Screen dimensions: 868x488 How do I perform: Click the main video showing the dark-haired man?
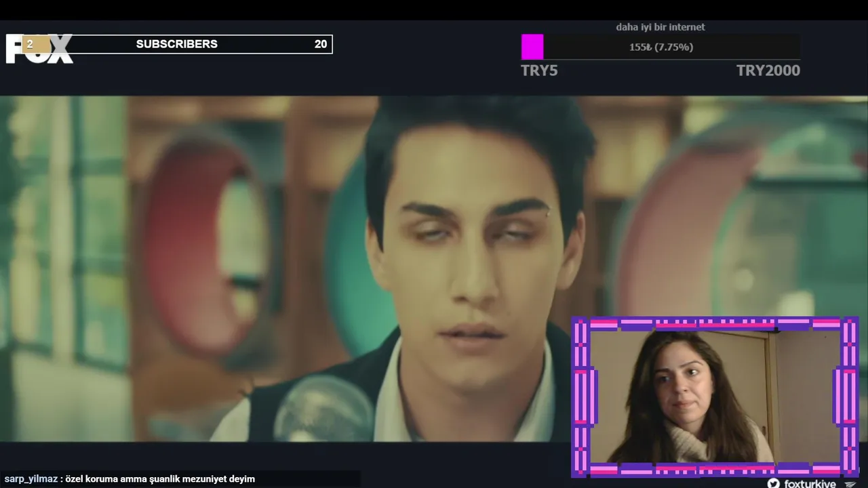pos(434,268)
